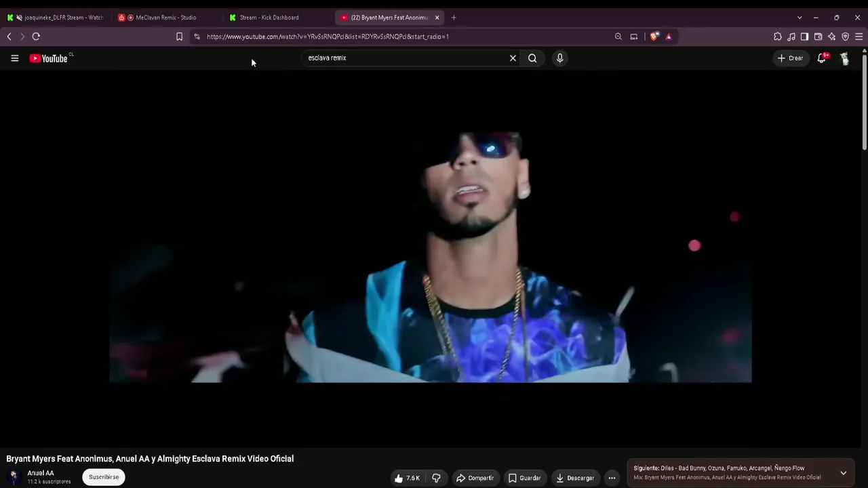This screenshot has width=868, height=488.
Task: Open the YouTube notifications bell
Action: tap(822, 58)
